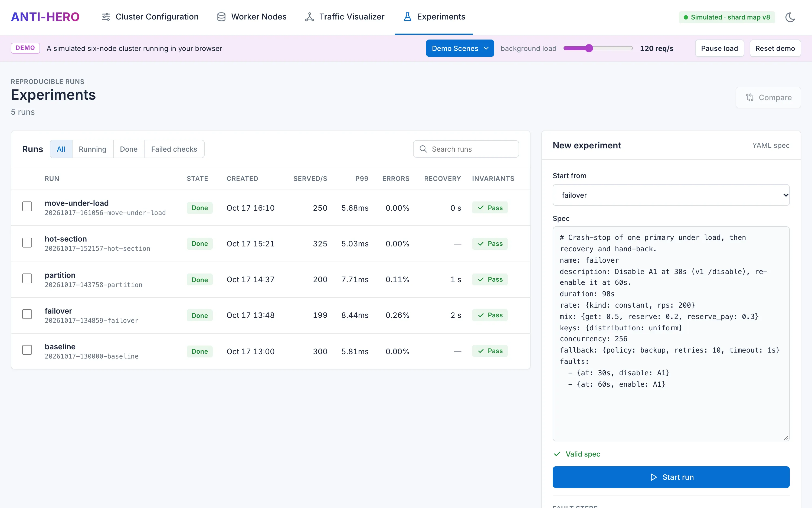
Task: Click Pass checkmark for baseline
Action: [x=480, y=351]
